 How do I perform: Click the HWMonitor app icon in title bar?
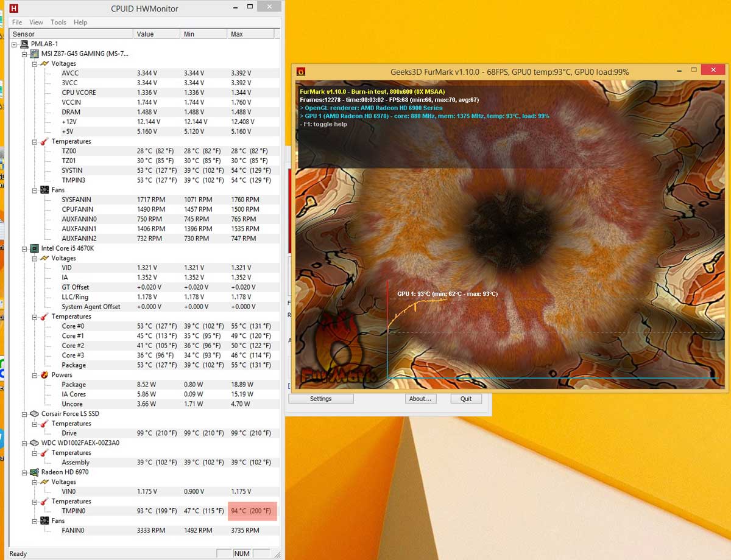tap(14, 9)
